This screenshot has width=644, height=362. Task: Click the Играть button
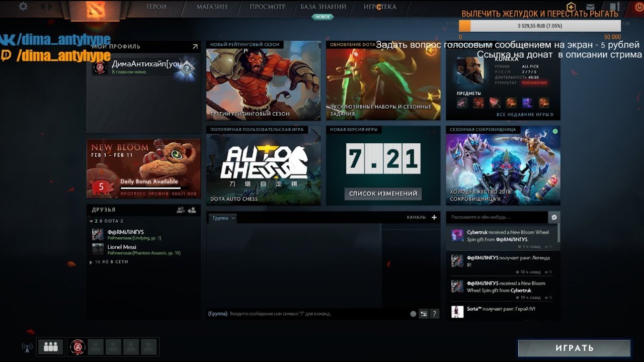click(575, 348)
